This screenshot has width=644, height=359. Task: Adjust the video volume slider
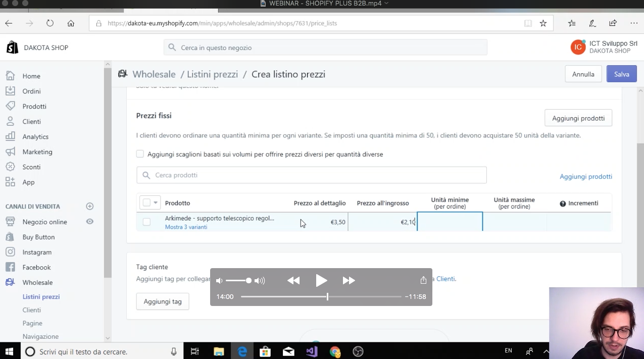coord(238,281)
